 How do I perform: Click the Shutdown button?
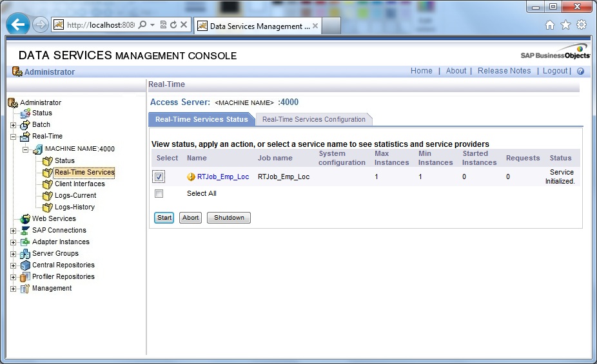click(x=229, y=218)
